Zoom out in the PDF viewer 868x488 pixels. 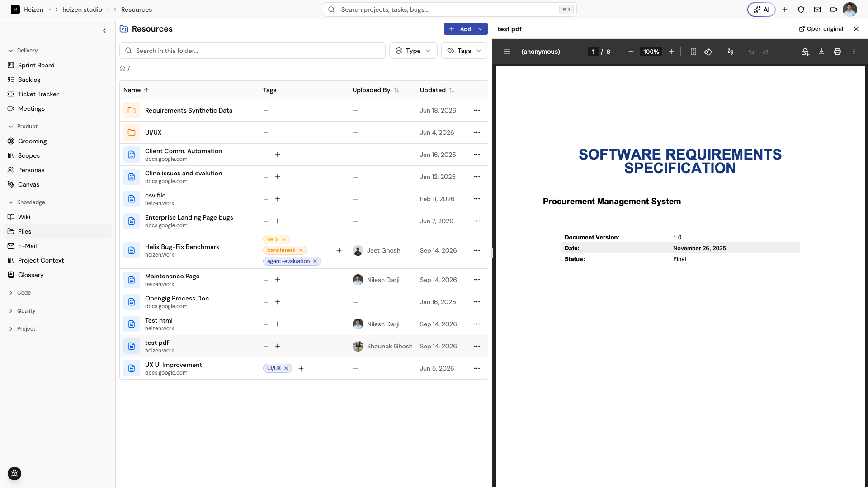(631, 52)
